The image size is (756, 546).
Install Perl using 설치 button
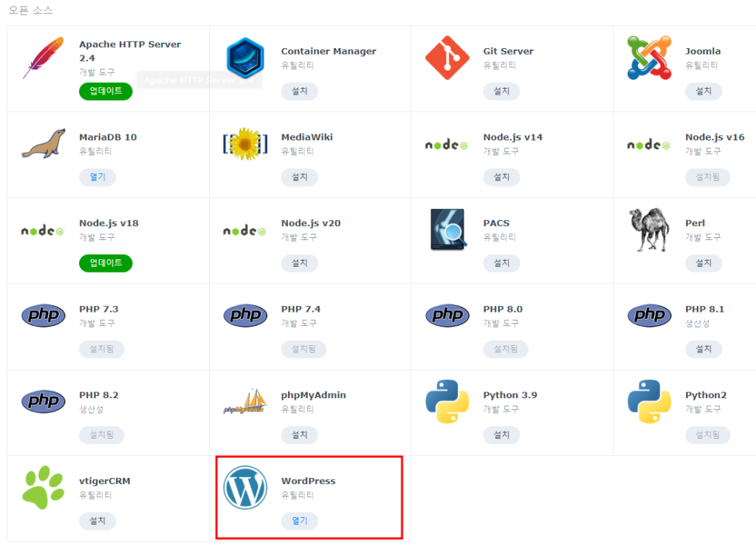pyautogui.click(x=704, y=263)
